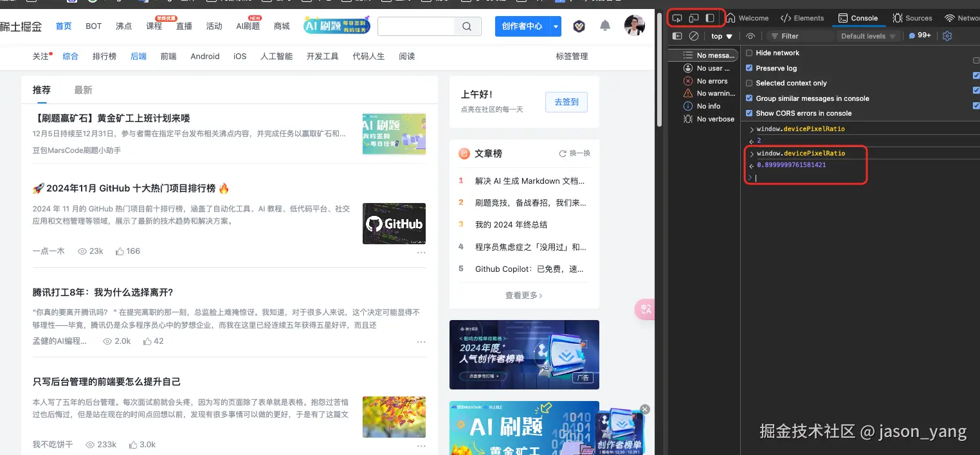Click the search magnifier icon

click(x=467, y=26)
